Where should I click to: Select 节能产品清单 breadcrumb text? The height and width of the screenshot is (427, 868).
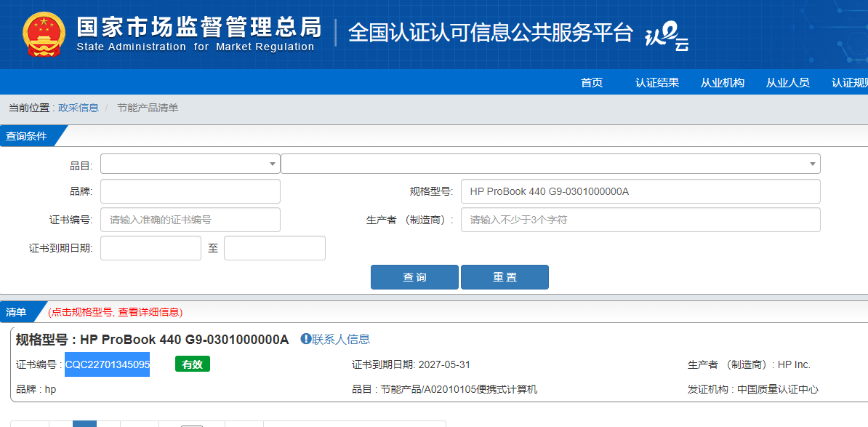click(x=148, y=108)
